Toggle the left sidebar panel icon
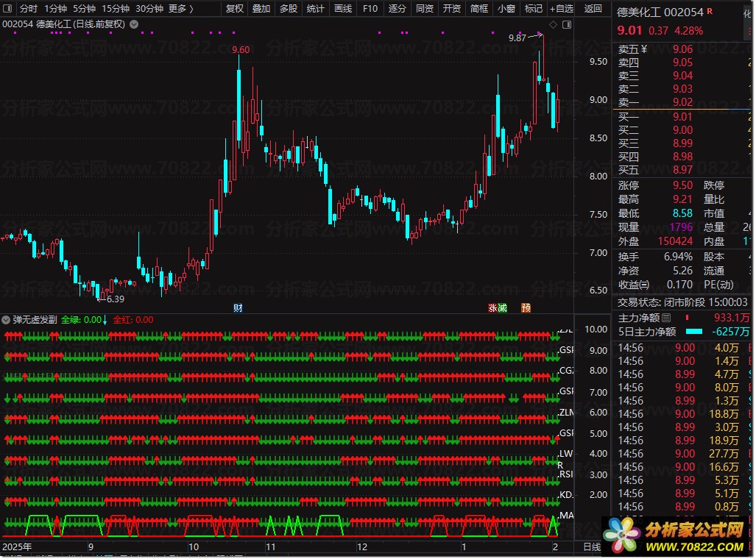Screen dimensions: 756x559 7,8
